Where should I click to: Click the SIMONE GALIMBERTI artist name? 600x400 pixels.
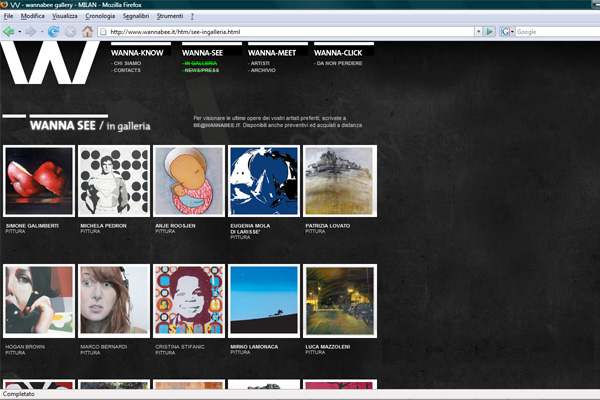coord(32,226)
